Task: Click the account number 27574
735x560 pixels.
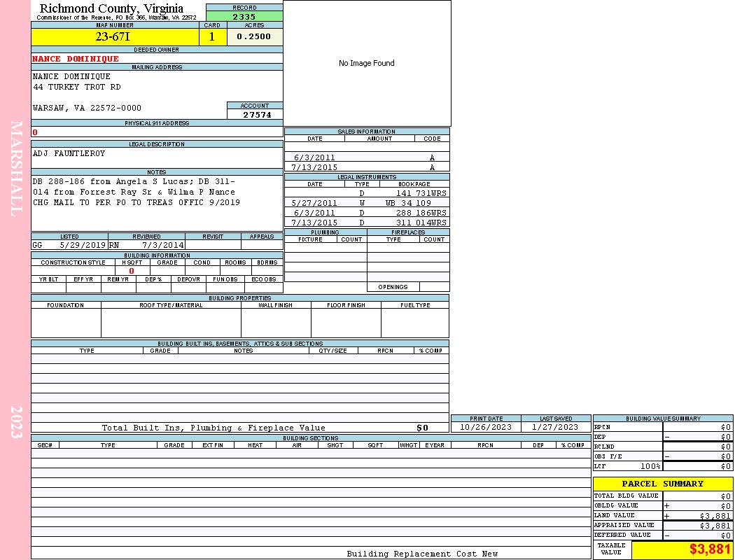Action: point(257,115)
